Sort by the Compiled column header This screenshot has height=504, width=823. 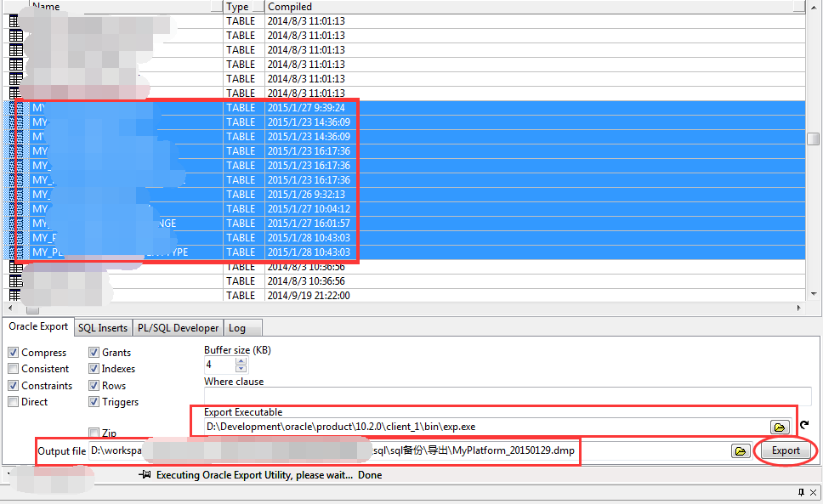534,6
